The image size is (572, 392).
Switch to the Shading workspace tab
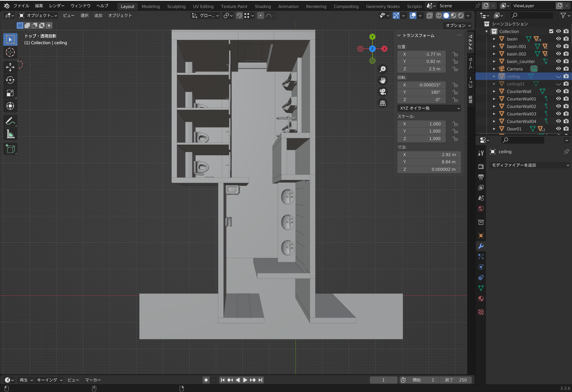(x=263, y=6)
